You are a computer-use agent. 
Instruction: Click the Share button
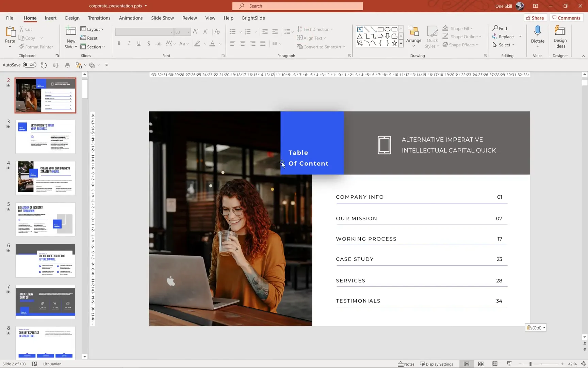point(535,17)
